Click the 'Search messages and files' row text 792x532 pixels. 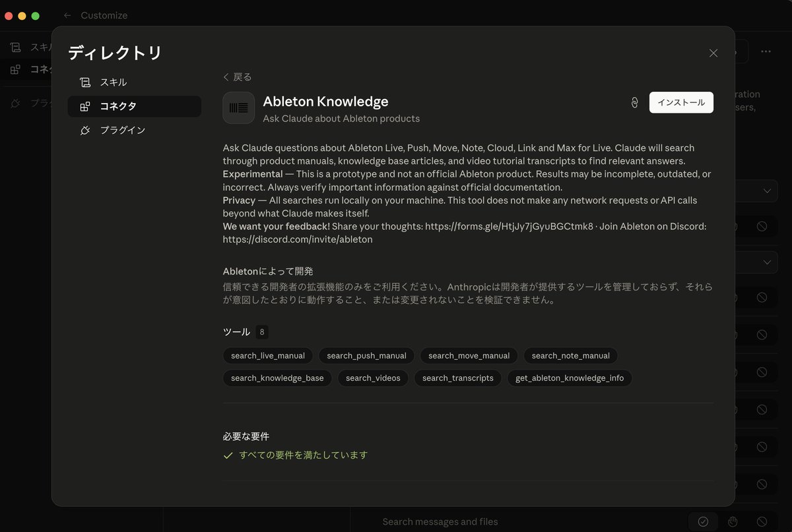point(440,522)
